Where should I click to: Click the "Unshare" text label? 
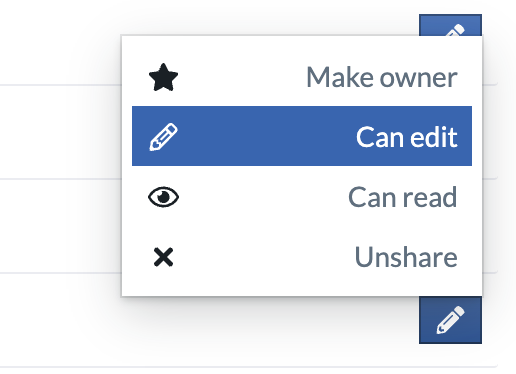[406, 257]
